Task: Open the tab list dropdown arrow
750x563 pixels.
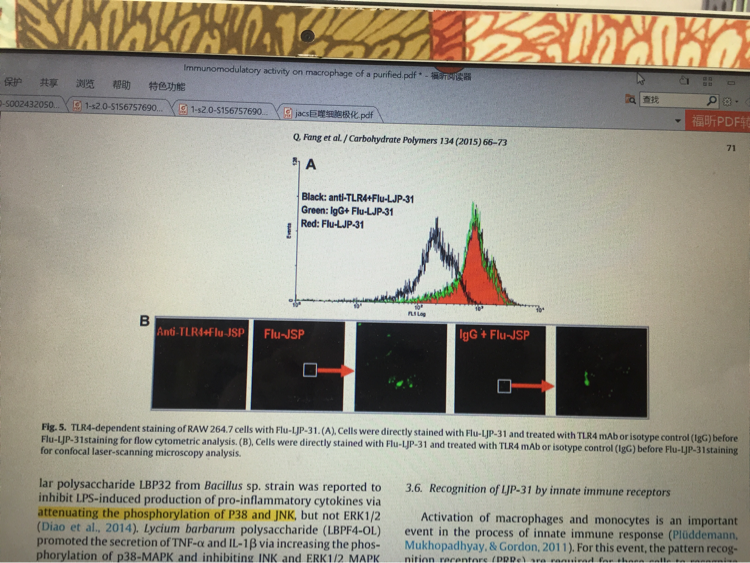Action: (x=677, y=121)
